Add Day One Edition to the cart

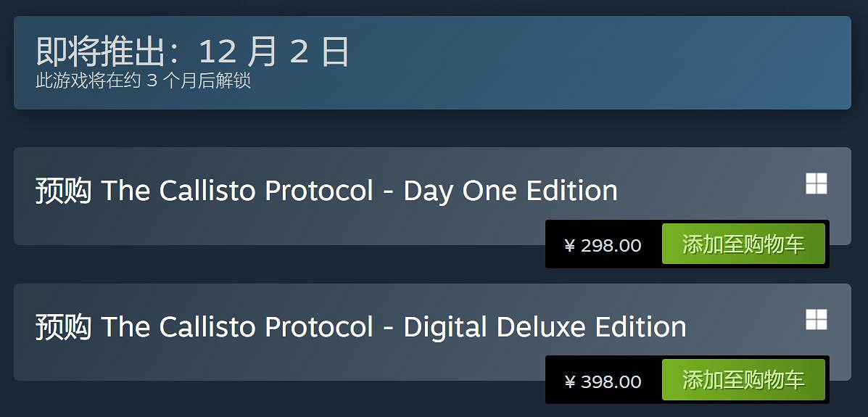click(x=743, y=244)
